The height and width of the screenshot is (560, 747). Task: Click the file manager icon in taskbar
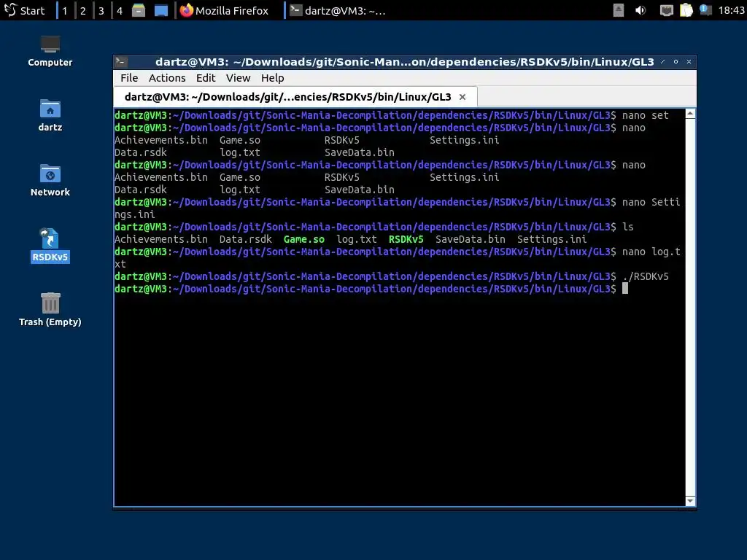[139, 10]
